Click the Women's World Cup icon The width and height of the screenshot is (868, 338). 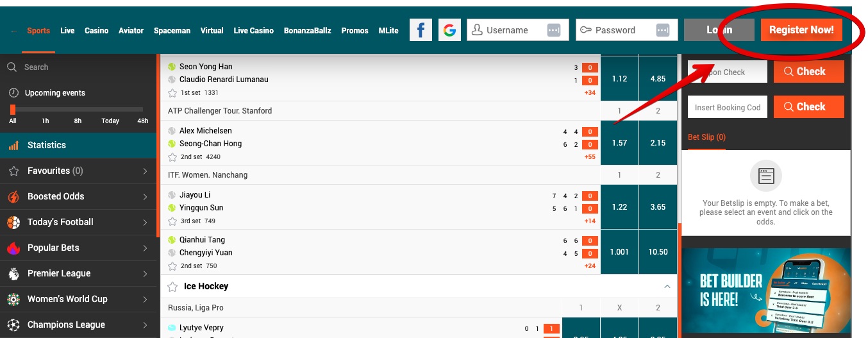pos(13,300)
